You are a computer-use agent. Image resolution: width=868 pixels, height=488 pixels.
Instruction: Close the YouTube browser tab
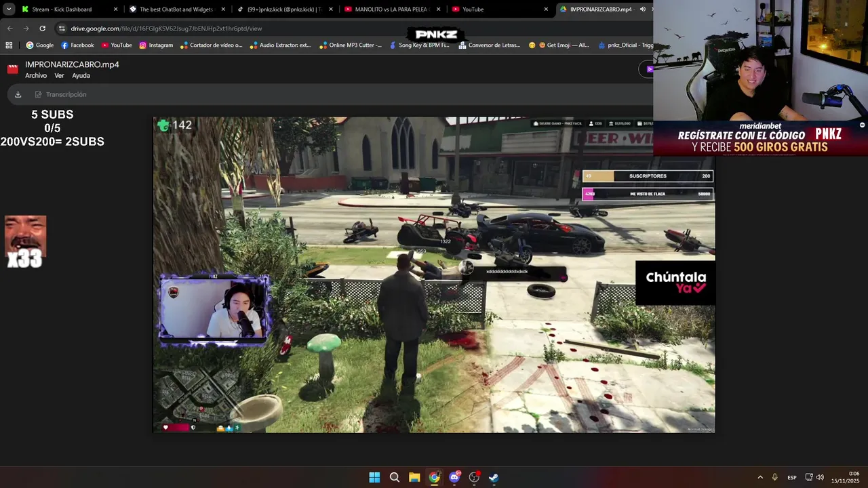coord(546,9)
